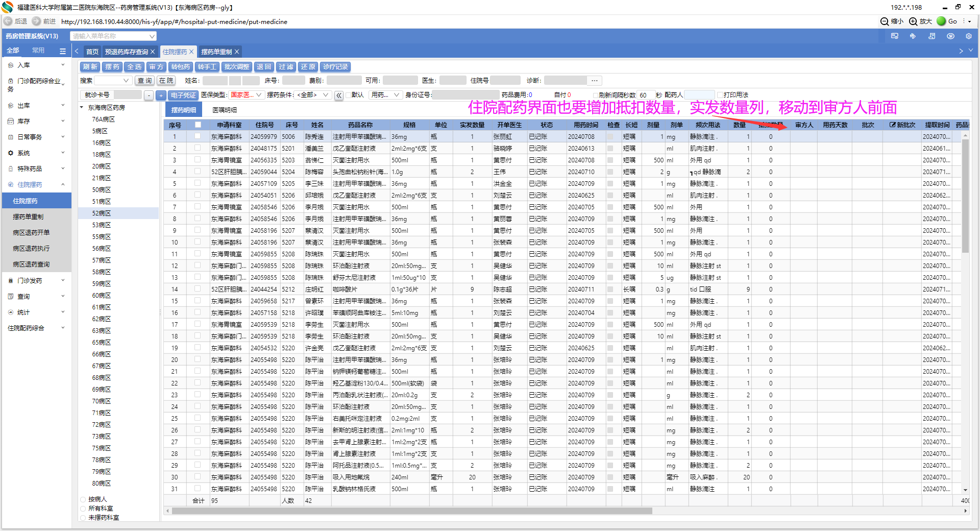Toggle the 默认 checkbox

(348, 95)
